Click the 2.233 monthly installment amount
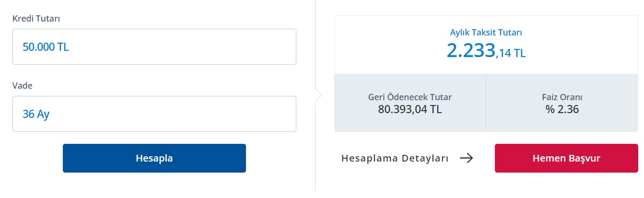 [471, 50]
